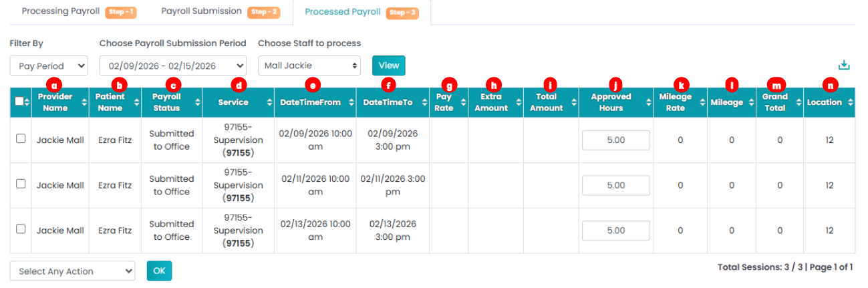
Task: Sort by Service column arrows
Action: pos(269,102)
